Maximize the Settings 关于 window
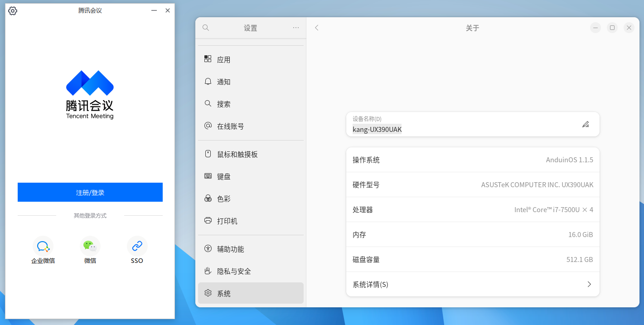This screenshot has width=644, height=325. pyautogui.click(x=612, y=28)
